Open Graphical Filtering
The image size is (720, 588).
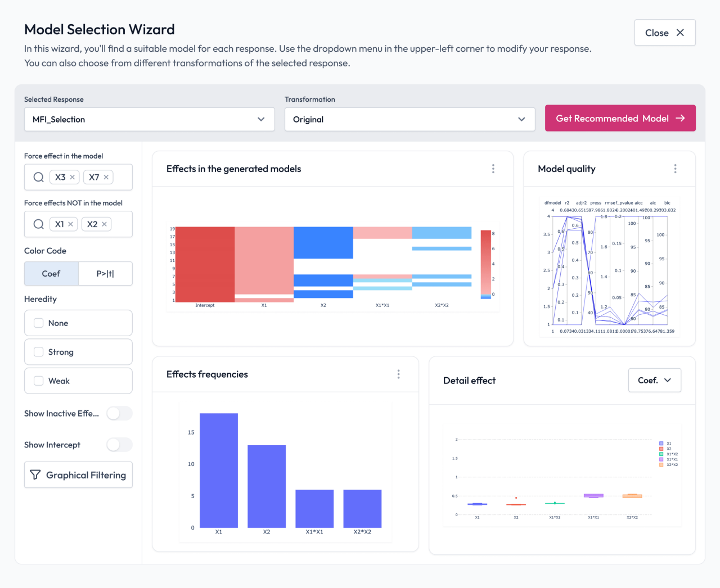pos(78,474)
